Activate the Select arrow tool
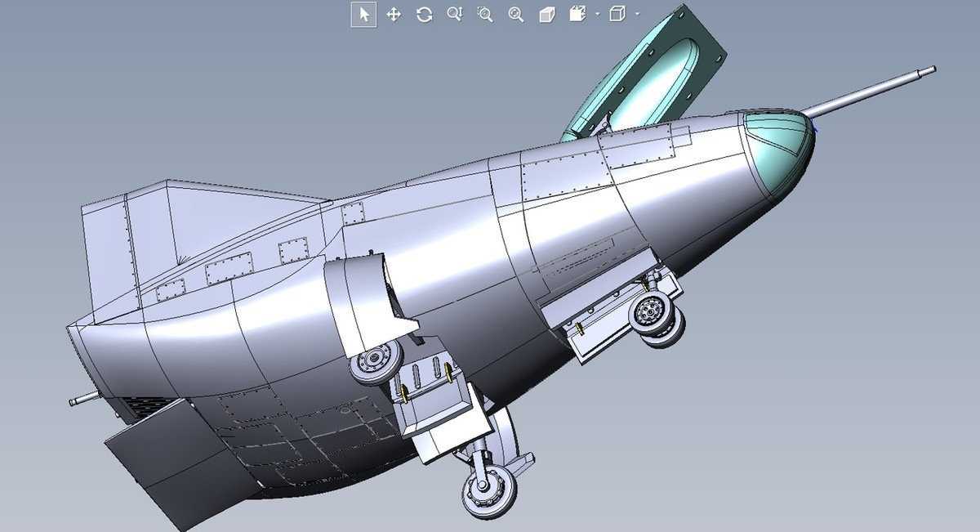 click(x=364, y=14)
